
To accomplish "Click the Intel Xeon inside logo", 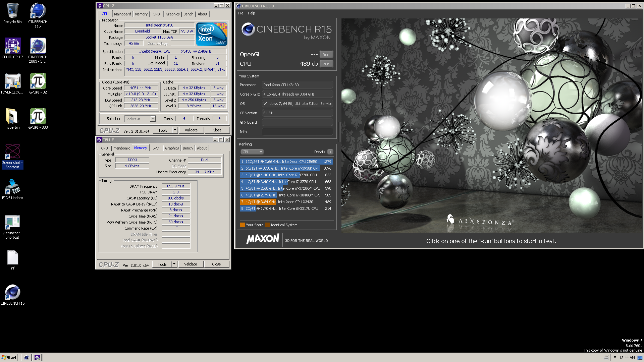I will tap(212, 34).
